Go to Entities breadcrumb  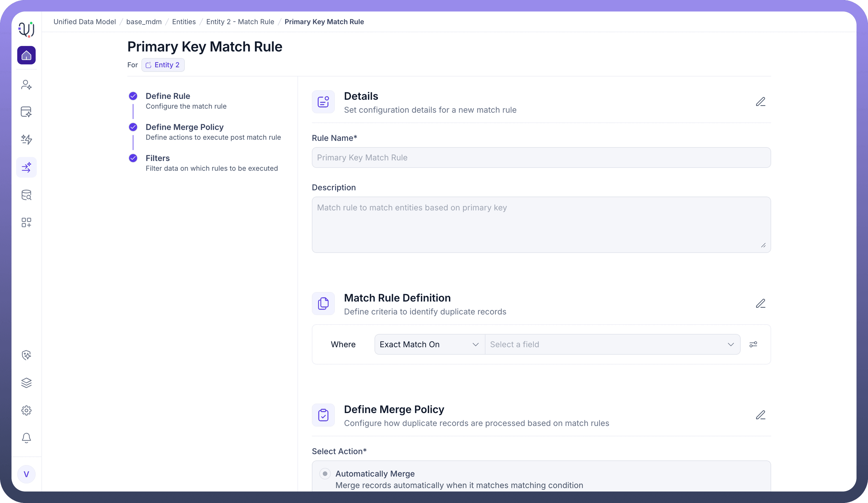(x=184, y=22)
